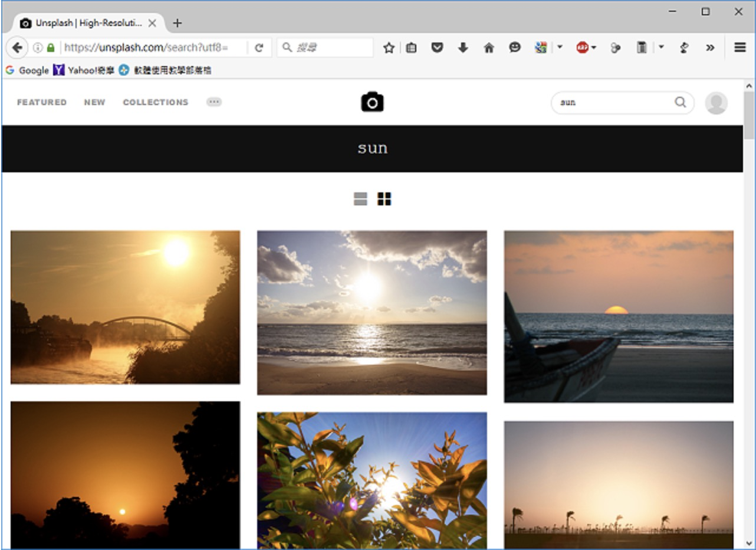The height and width of the screenshot is (550, 756).
Task: Open the site information circle icon
Action: [x=38, y=48]
